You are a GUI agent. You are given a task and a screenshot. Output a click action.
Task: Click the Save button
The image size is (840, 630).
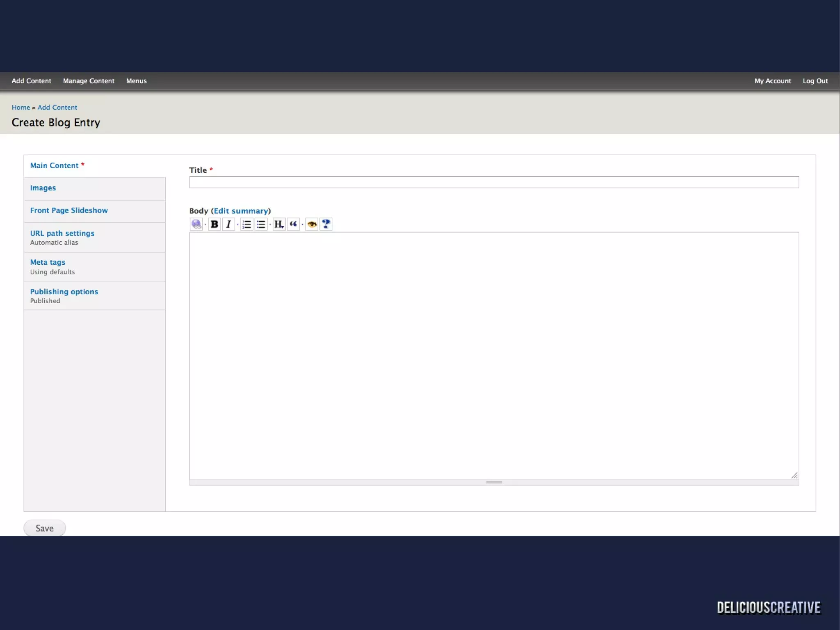point(44,528)
